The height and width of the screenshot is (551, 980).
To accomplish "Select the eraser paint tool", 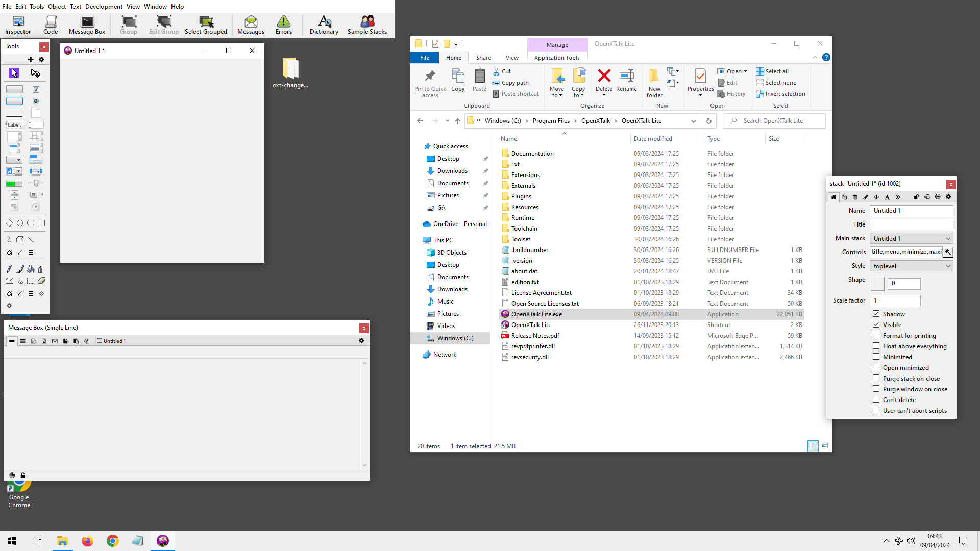I will (x=41, y=281).
